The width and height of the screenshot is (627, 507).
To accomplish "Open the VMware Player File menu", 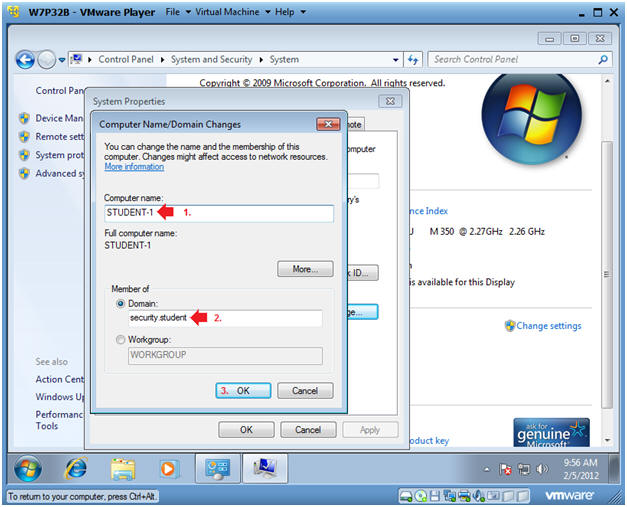I will (x=178, y=12).
